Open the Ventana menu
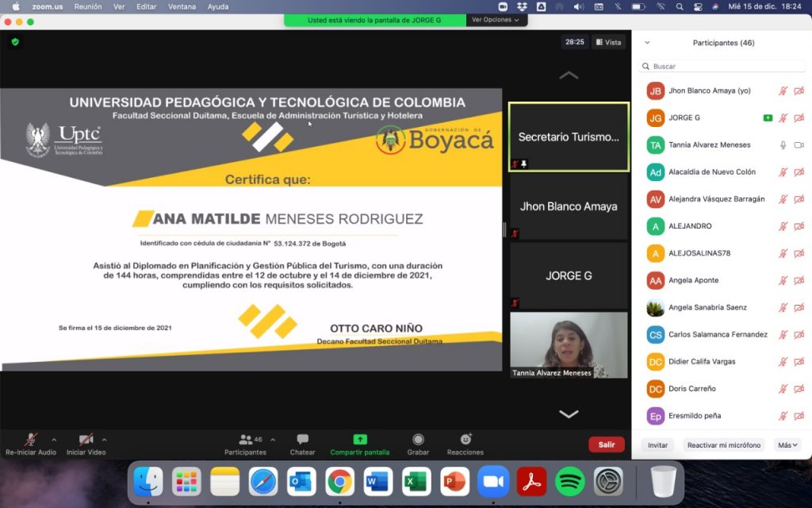Image resolution: width=812 pixels, height=508 pixels. pyautogui.click(x=182, y=6)
